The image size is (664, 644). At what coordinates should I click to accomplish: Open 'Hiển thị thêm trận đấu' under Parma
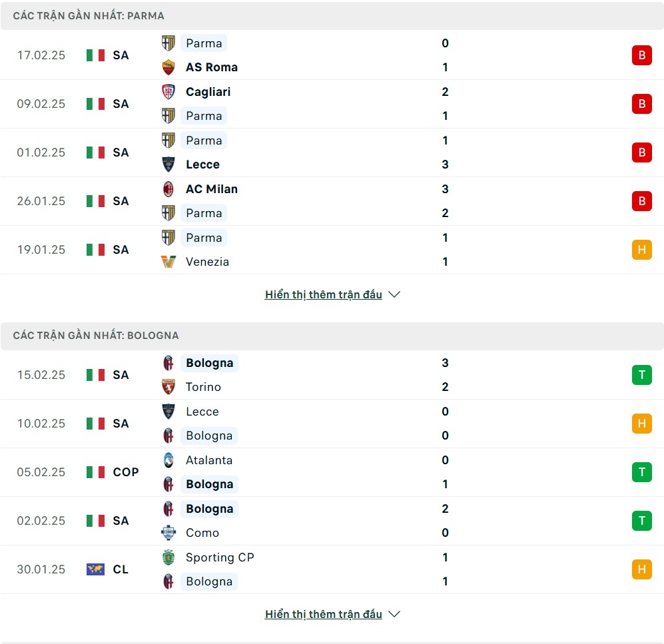[x=323, y=294]
